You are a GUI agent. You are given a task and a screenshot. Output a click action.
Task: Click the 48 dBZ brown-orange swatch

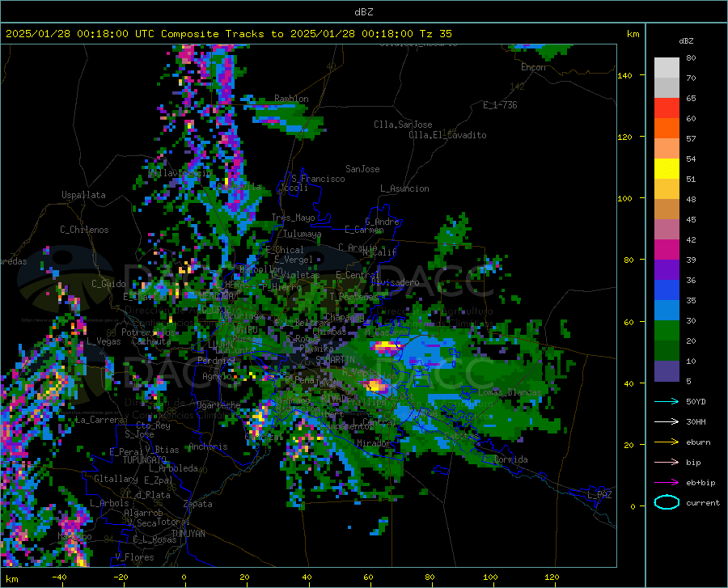click(x=667, y=209)
